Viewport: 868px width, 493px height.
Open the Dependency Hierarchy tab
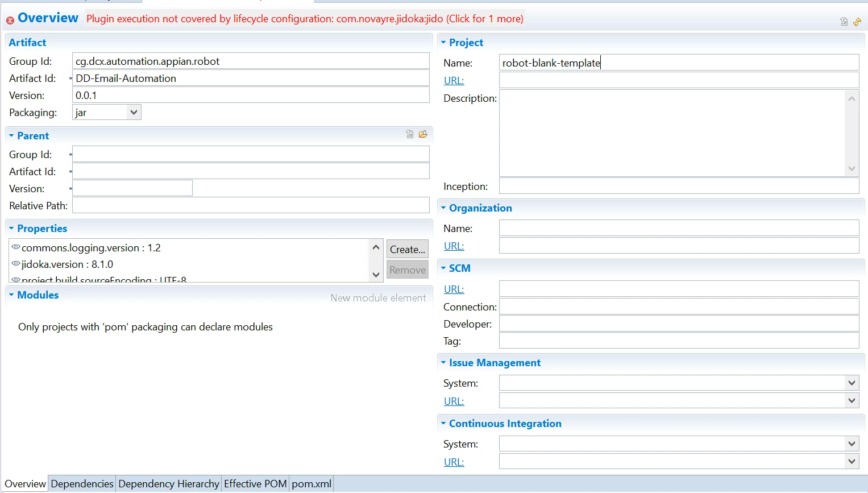169,484
